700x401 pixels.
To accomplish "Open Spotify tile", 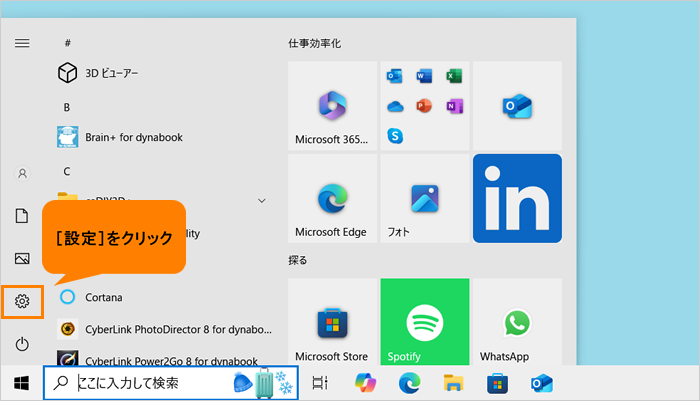I will (x=425, y=322).
